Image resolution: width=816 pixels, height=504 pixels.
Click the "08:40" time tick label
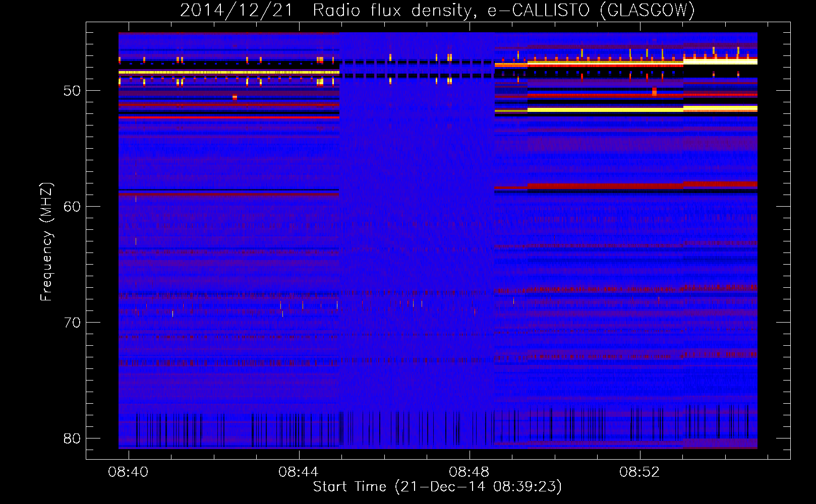[x=128, y=472]
